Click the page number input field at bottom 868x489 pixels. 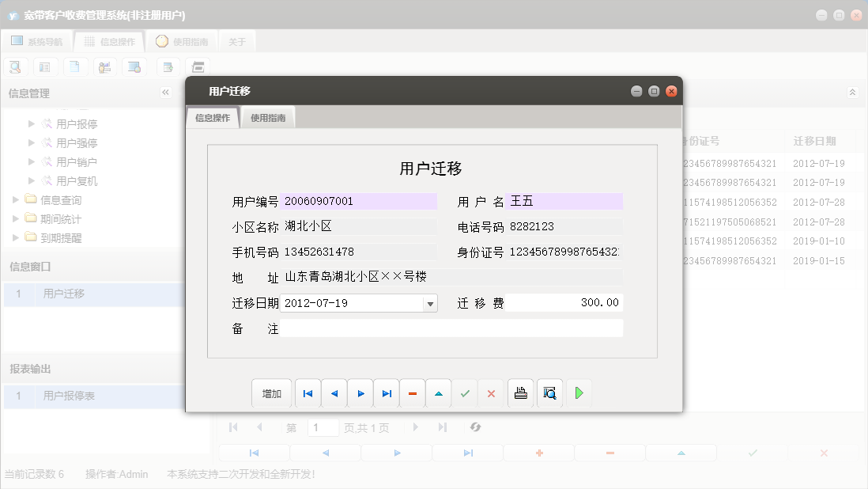pyautogui.click(x=323, y=427)
